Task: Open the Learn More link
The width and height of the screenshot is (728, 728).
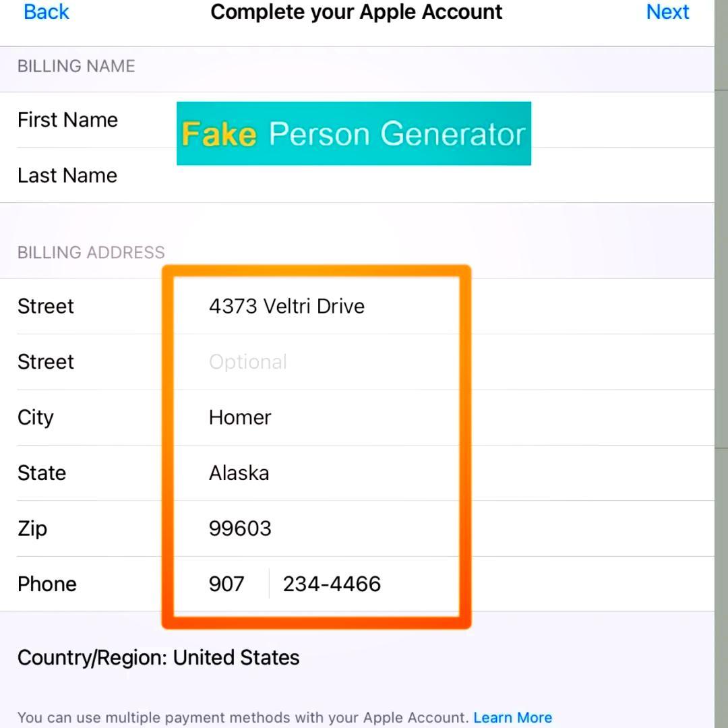Action: tap(512, 717)
